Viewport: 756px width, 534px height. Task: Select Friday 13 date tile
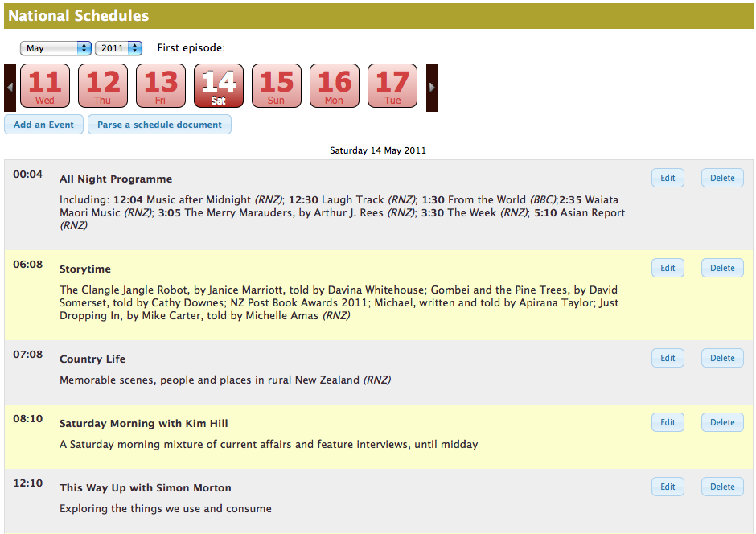(x=161, y=86)
